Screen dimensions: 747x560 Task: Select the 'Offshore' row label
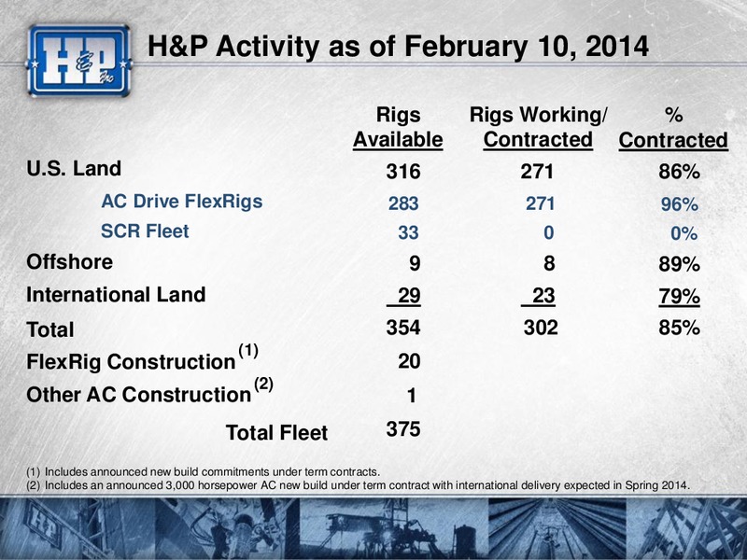pos(69,261)
